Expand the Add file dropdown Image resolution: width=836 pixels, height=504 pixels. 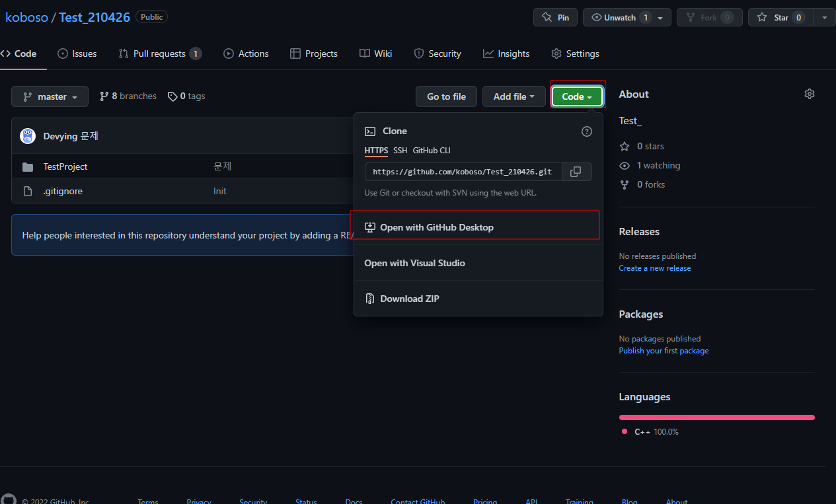click(513, 96)
